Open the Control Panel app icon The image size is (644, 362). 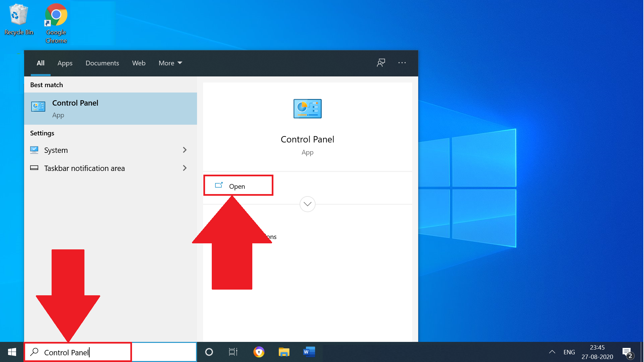(x=39, y=106)
